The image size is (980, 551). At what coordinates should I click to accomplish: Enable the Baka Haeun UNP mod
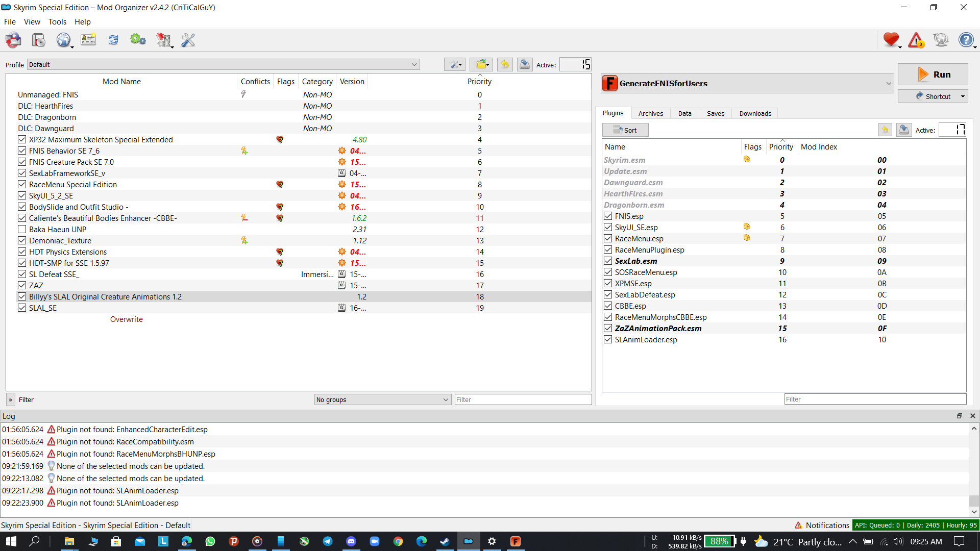click(x=22, y=229)
